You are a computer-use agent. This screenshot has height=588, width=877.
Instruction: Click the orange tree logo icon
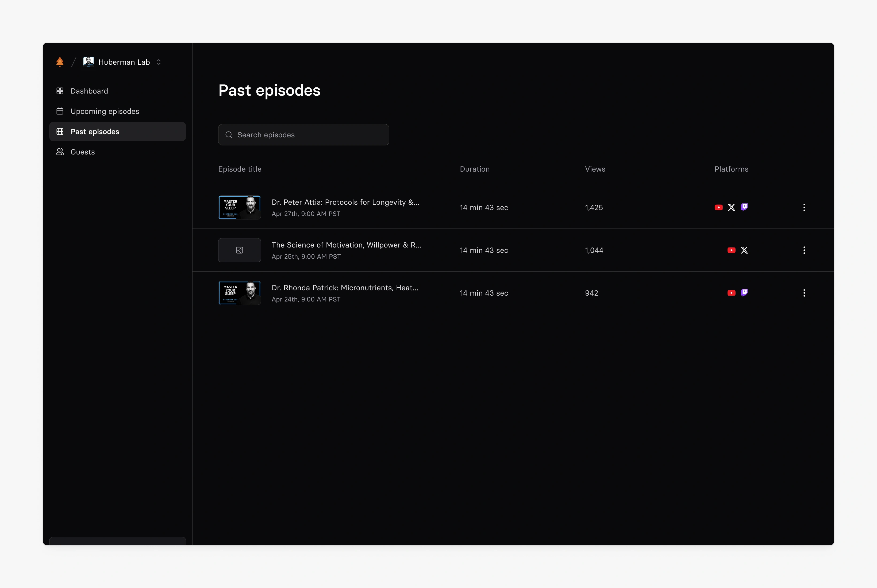60,62
